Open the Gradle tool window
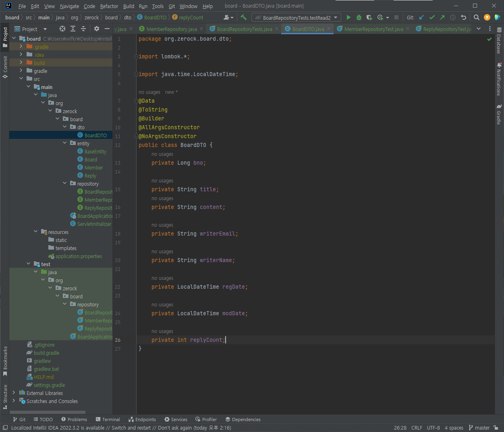The height and width of the screenshot is (432, 504). tap(499, 114)
